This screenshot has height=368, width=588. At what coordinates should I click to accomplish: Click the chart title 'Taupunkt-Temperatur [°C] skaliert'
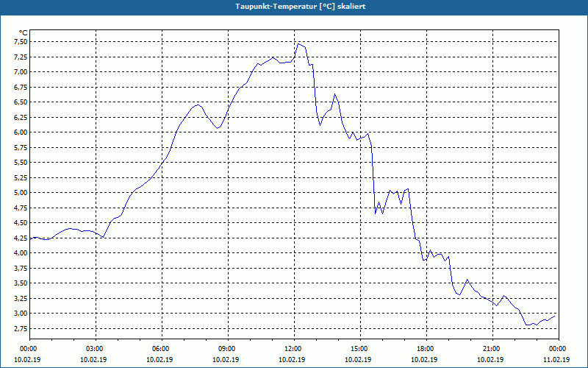coord(301,7)
